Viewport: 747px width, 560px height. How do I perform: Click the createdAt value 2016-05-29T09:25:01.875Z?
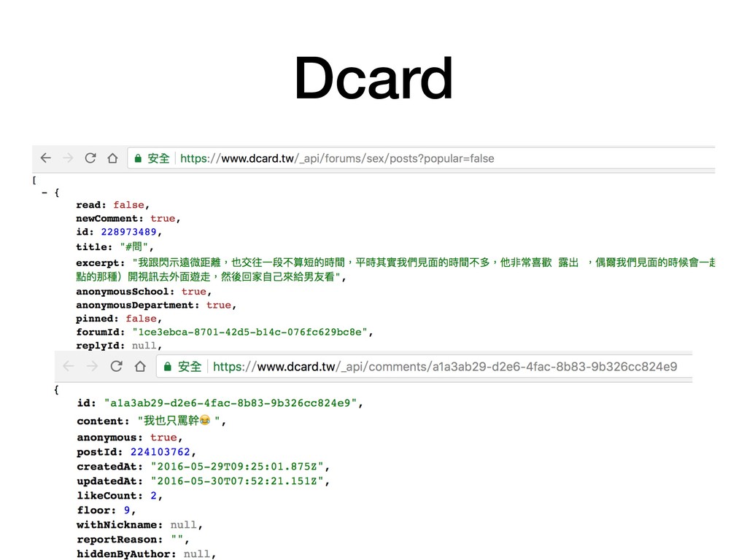pyautogui.click(x=237, y=467)
